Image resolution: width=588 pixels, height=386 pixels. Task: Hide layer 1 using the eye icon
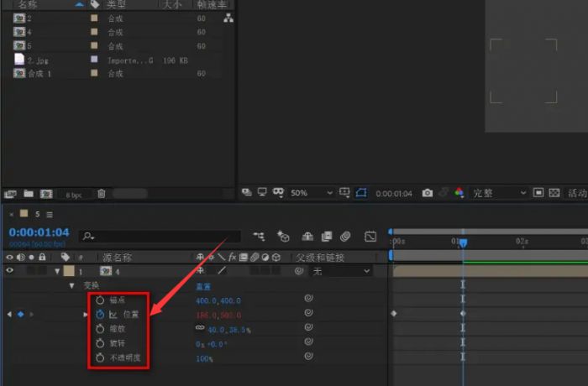point(10,271)
